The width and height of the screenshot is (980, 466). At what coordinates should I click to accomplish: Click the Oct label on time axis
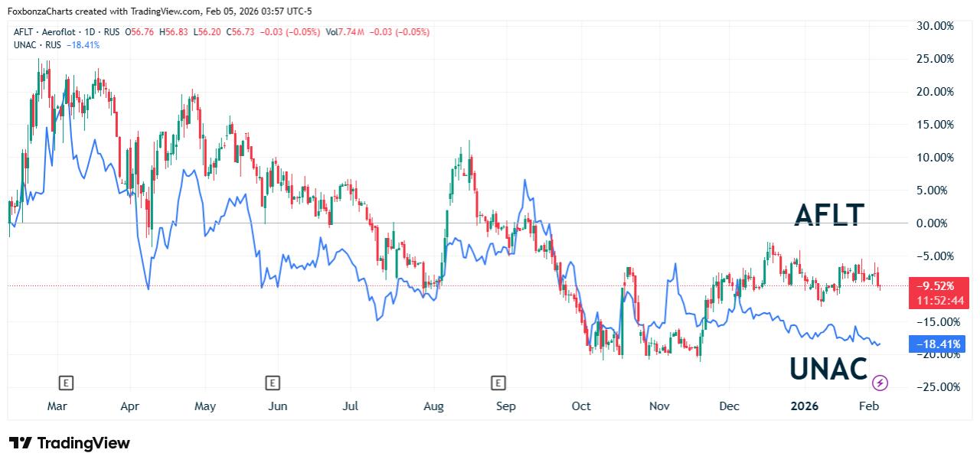pos(581,406)
